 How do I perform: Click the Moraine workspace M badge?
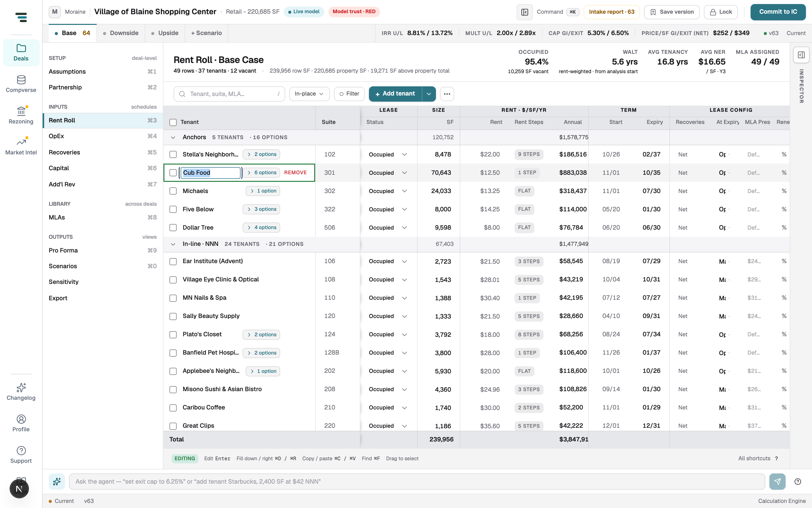point(55,12)
